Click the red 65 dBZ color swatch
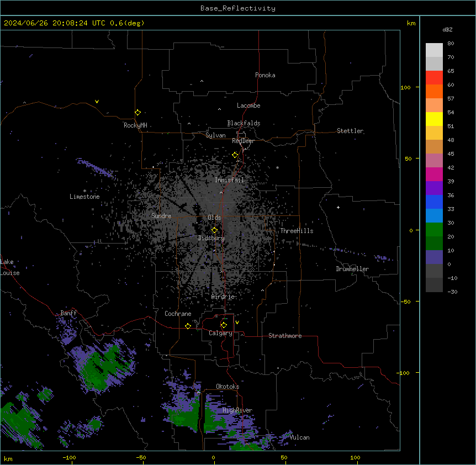476x465 pixels. click(x=434, y=77)
